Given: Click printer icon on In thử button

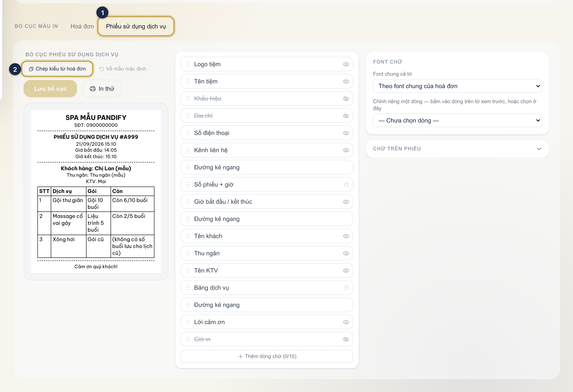Looking at the screenshot, I should click(x=93, y=89).
